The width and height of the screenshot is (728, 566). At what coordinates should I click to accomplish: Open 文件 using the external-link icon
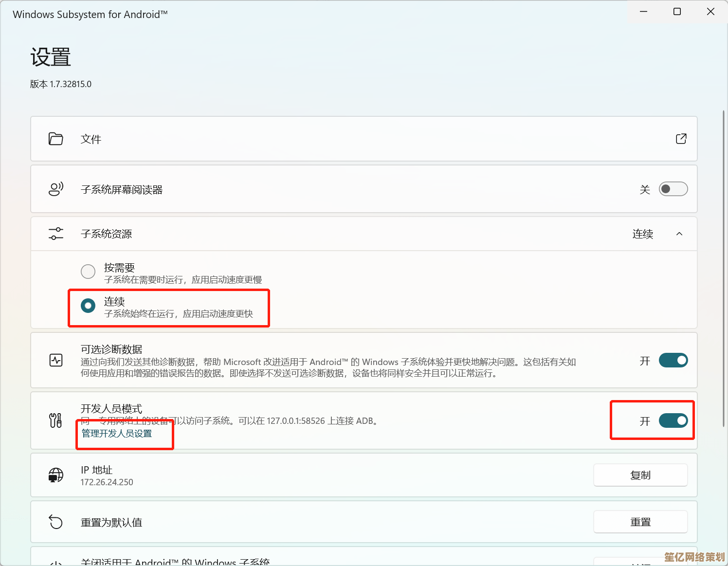(x=681, y=139)
